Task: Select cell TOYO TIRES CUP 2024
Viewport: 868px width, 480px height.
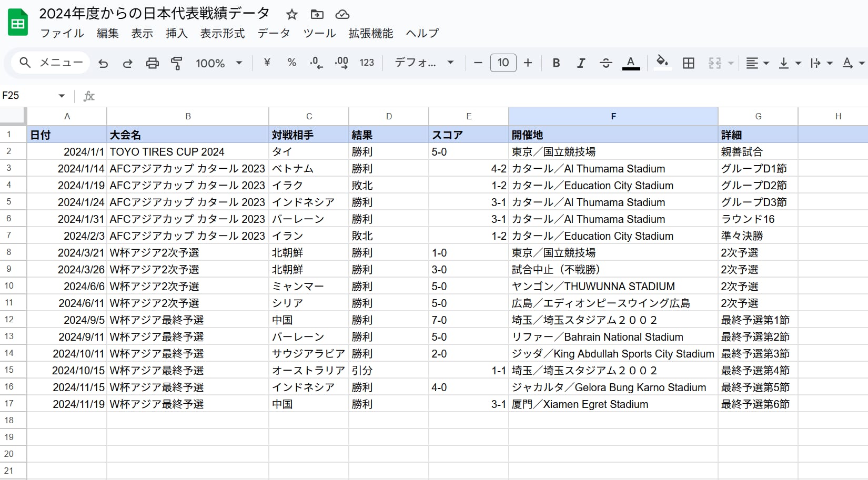Action: coord(188,151)
